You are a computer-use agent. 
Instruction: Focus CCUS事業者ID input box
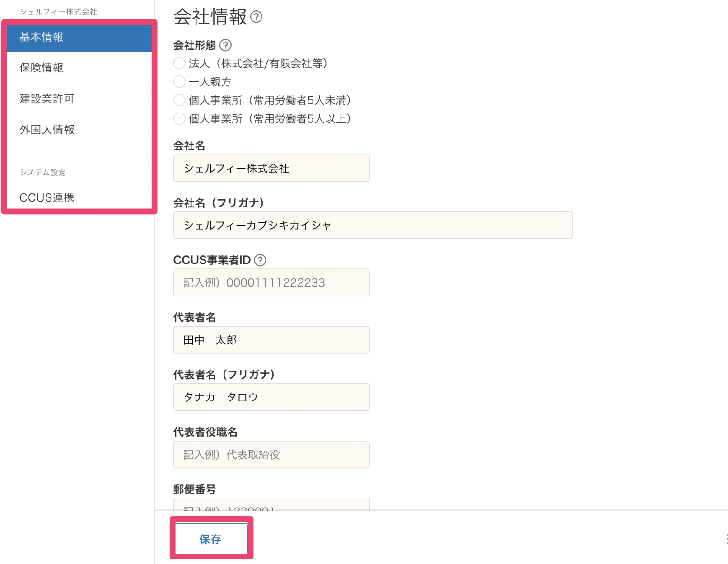click(x=271, y=283)
